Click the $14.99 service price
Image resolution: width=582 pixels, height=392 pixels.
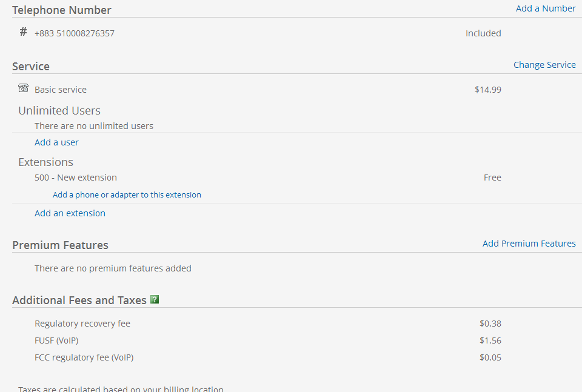coord(487,90)
